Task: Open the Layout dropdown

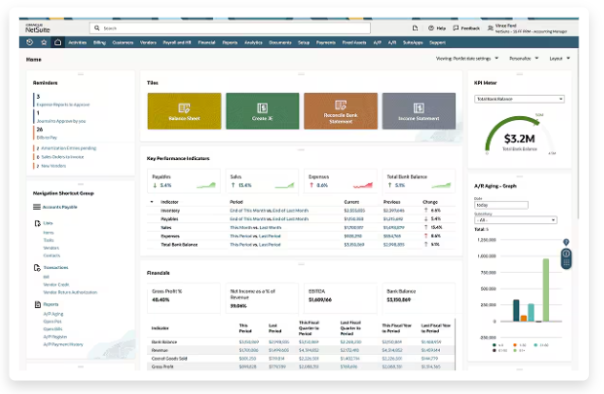Action: click(559, 59)
